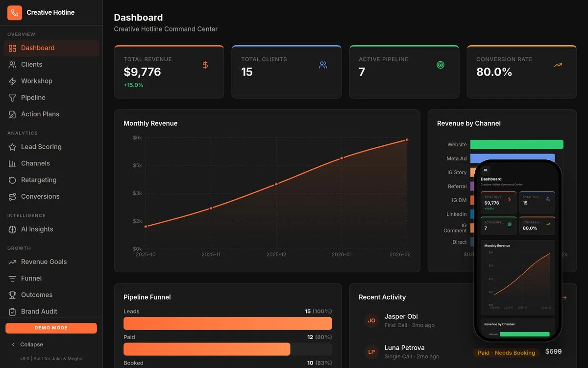Open the Pipeline page
The image size is (588, 368).
51,98
